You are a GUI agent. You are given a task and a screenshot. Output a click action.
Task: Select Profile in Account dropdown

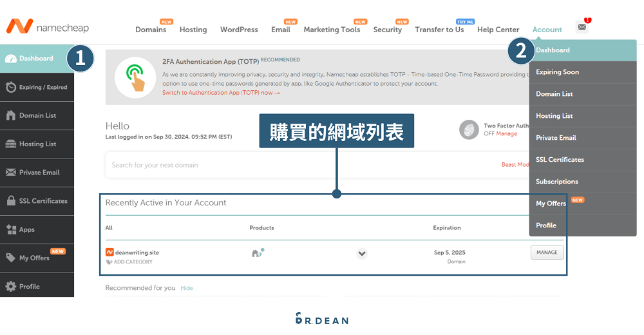coord(583,225)
